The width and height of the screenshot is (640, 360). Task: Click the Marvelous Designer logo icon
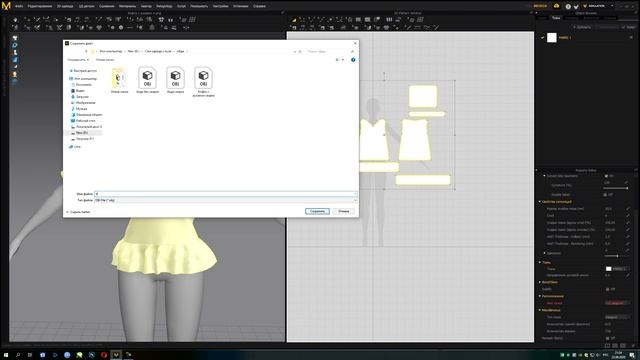pos(6,6)
